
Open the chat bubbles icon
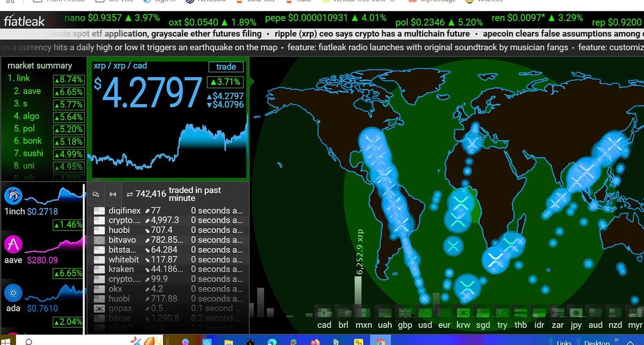tap(96, 194)
